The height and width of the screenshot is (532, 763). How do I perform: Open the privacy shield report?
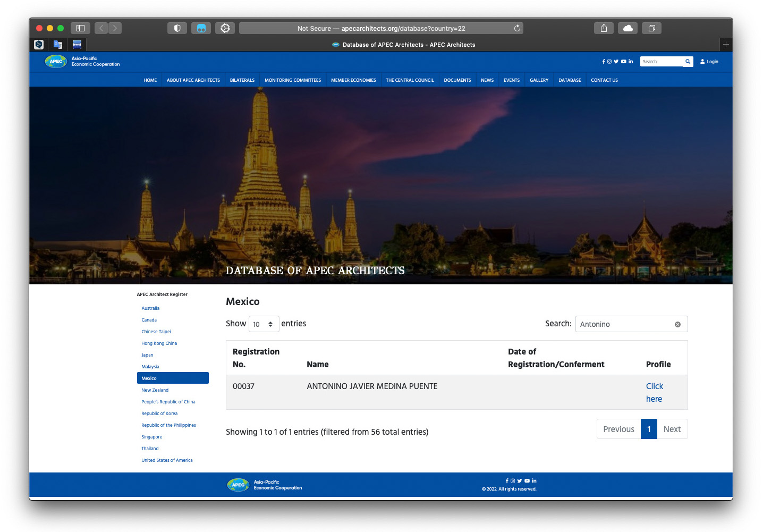coord(177,28)
